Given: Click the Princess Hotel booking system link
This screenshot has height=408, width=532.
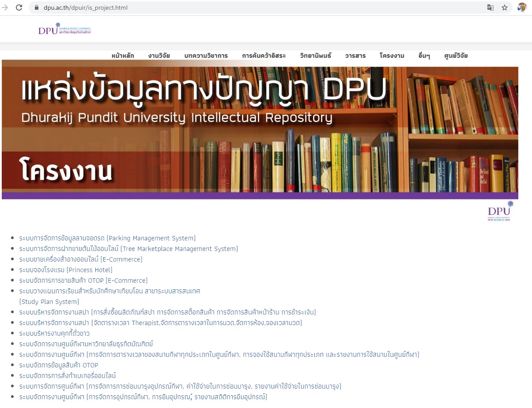Looking at the screenshot, I should pos(66,270).
